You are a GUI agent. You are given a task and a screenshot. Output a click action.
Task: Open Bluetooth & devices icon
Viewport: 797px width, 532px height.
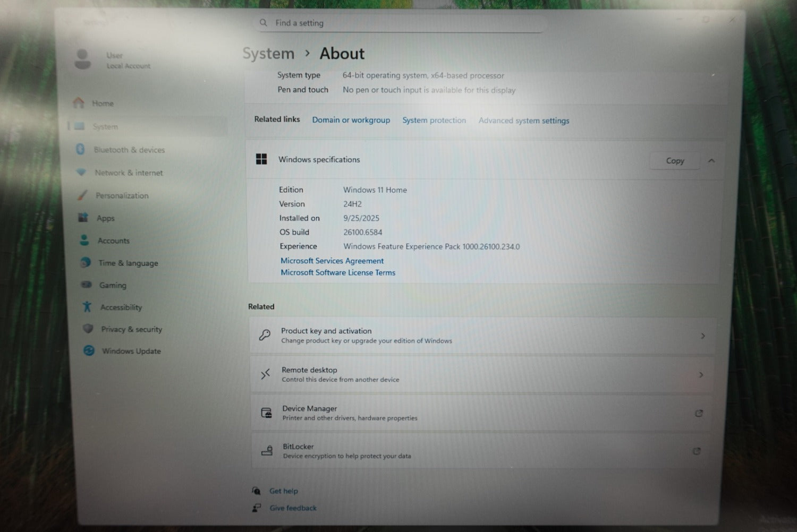tap(80, 150)
